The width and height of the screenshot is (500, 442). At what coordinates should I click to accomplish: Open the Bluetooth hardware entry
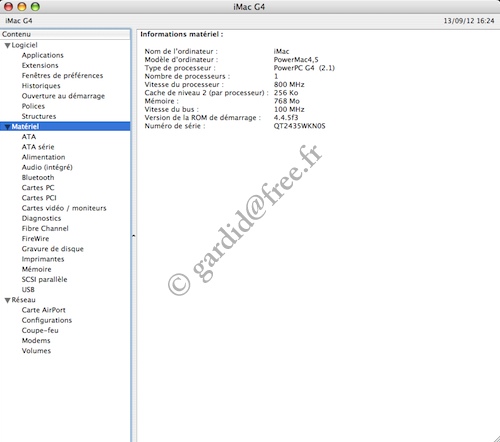tap(38, 178)
